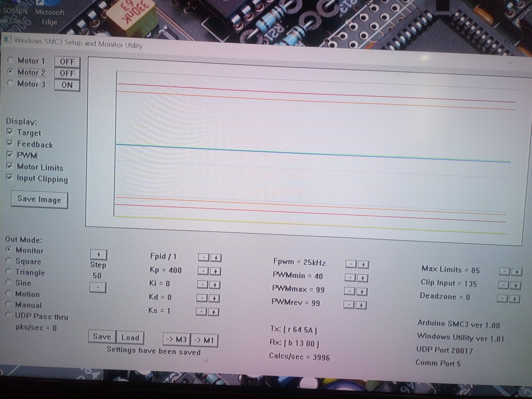Uncheck the PWM display checkbox
532x399 pixels.
10,155
